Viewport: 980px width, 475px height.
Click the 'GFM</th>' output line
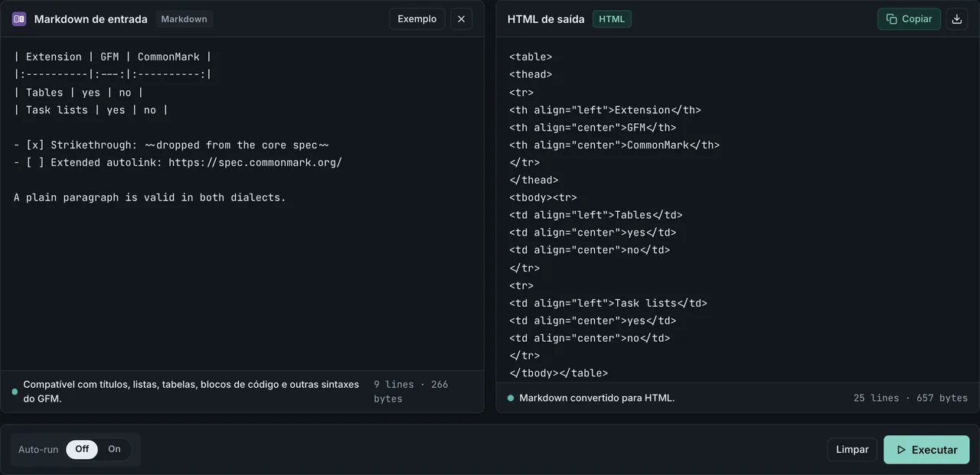593,127
